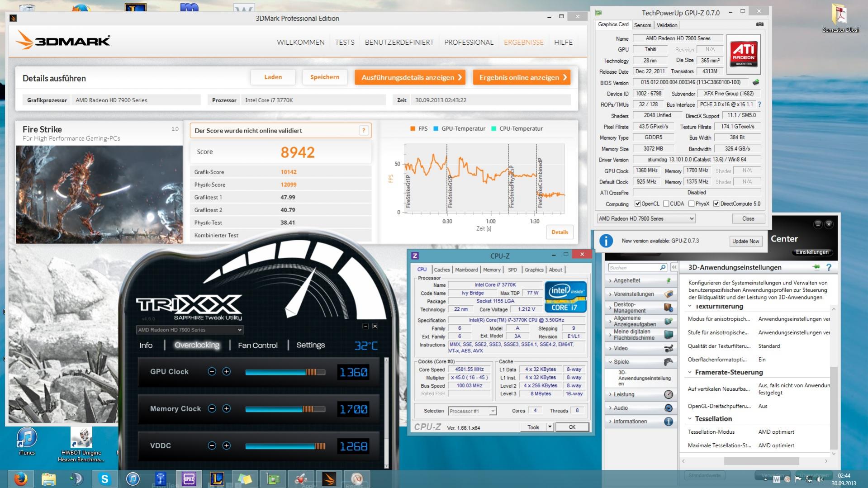This screenshot has width=868, height=488.
Task: Expand the Leistung section in Catalyst sidebar
Action: [640, 394]
